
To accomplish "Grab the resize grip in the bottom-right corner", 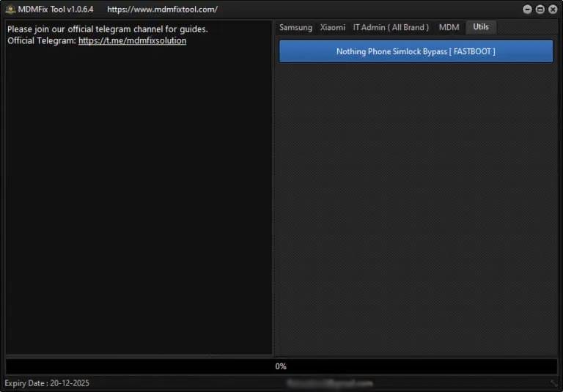I will tap(554, 383).
